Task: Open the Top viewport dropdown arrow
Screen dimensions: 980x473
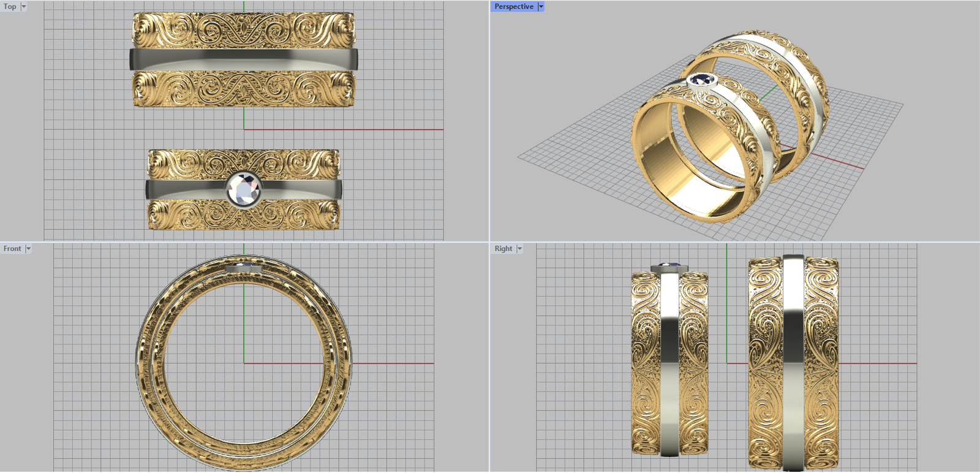Action: click(x=24, y=7)
